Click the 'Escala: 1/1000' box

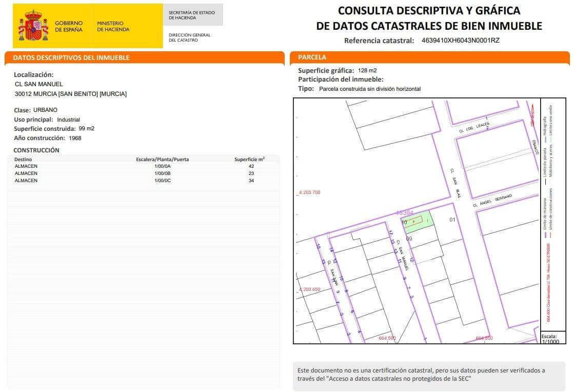pyautogui.click(x=552, y=338)
